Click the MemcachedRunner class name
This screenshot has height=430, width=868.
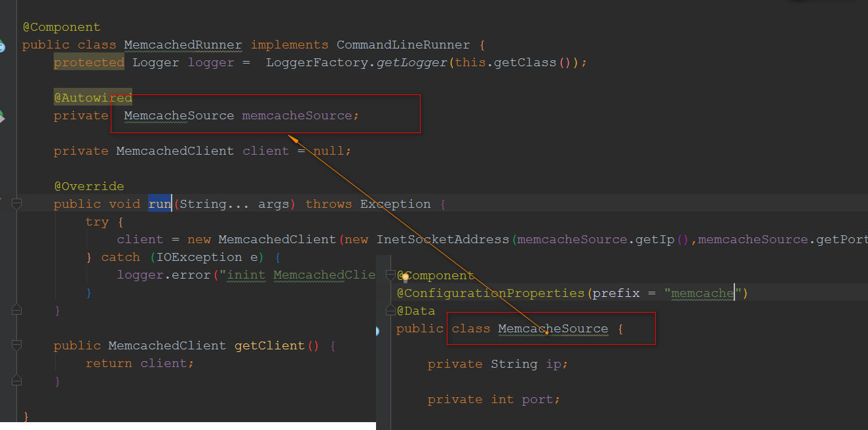coord(183,45)
